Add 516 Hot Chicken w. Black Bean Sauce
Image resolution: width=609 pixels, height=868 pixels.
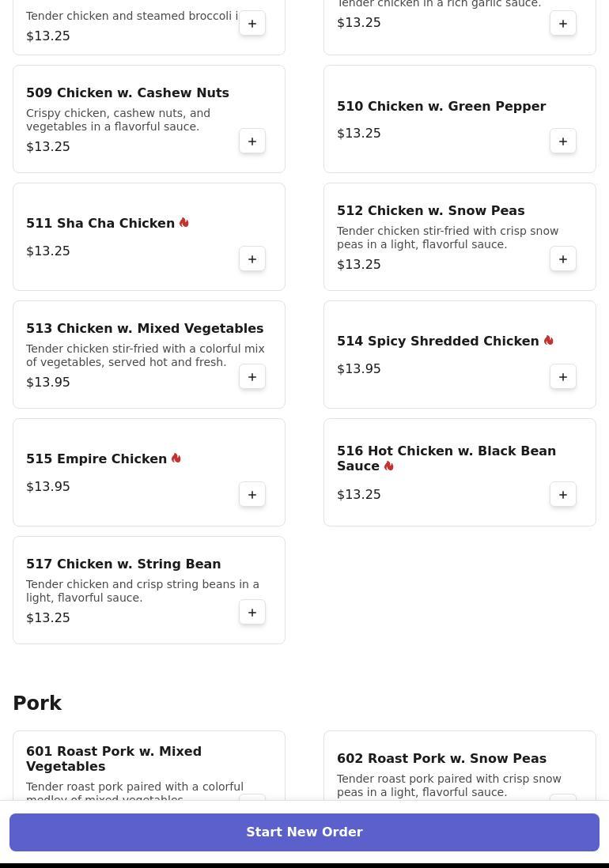(x=562, y=495)
